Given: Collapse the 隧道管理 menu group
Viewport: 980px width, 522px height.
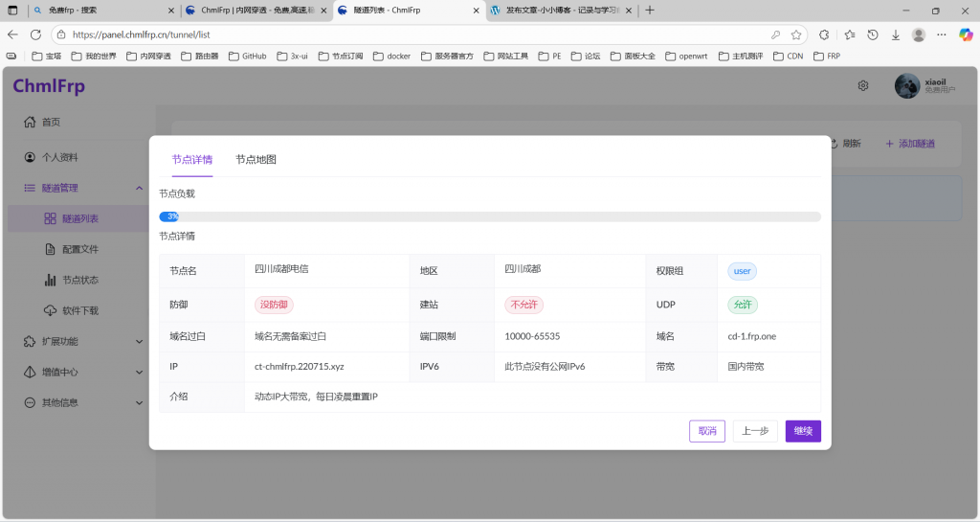Looking at the screenshot, I should pos(139,189).
